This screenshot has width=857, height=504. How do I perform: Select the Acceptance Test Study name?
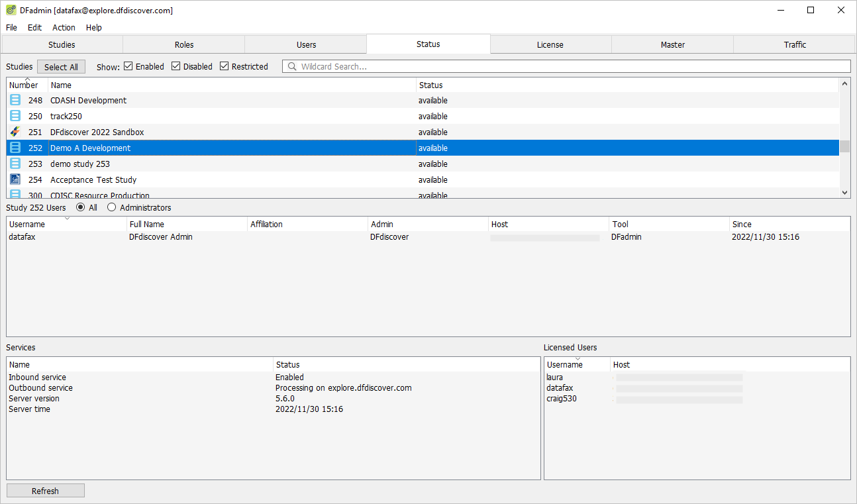pos(93,179)
